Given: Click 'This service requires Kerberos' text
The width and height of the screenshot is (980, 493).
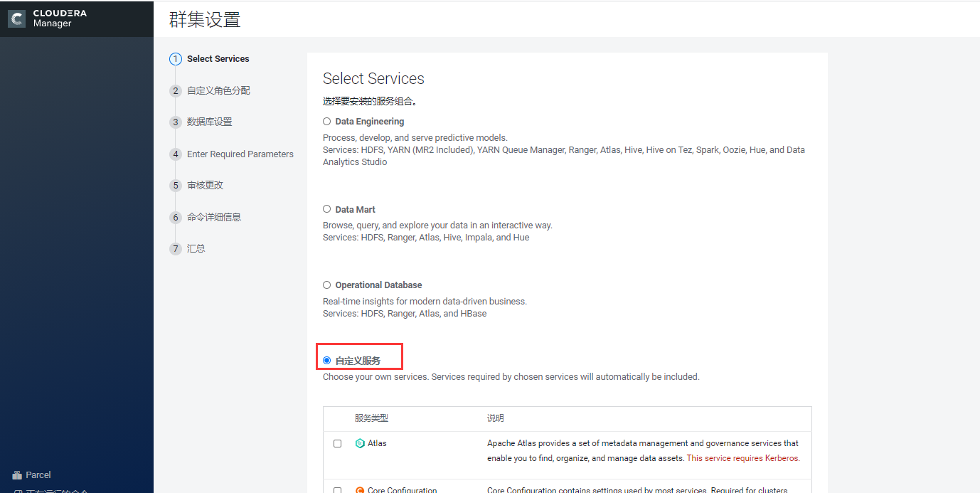Looking at the screenshot, I should coord(743,459).
